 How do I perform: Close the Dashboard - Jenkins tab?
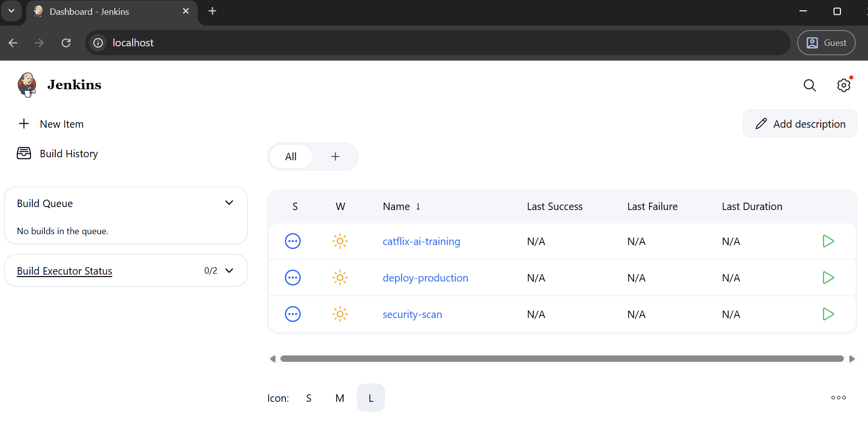point(186,11)
